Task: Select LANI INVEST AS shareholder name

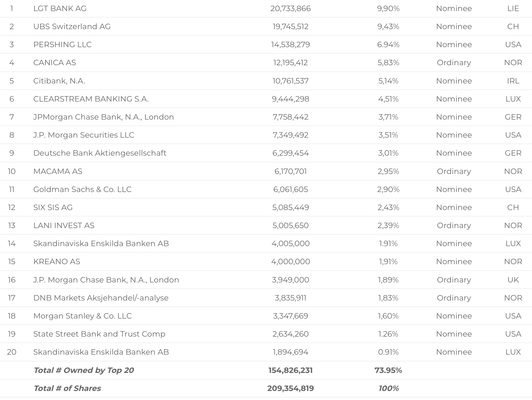Action: coord(64,226)
